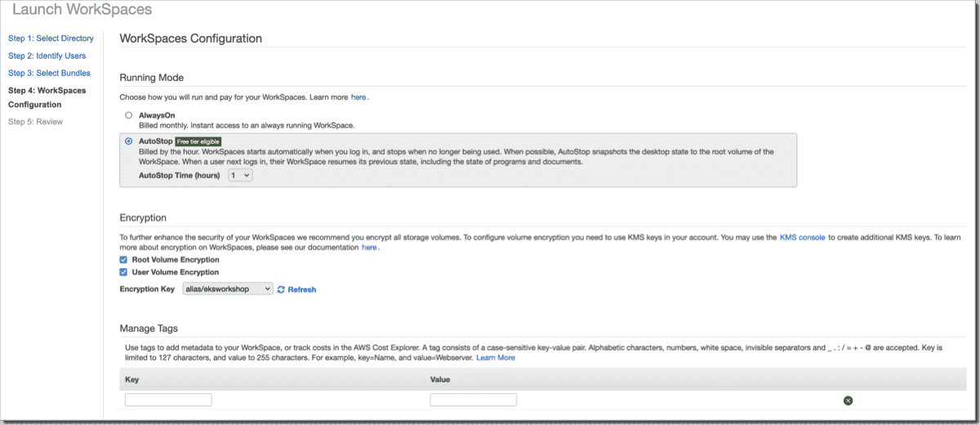Click the Value column header
Viewport: 980px width, 425px height.
point(440,379)
